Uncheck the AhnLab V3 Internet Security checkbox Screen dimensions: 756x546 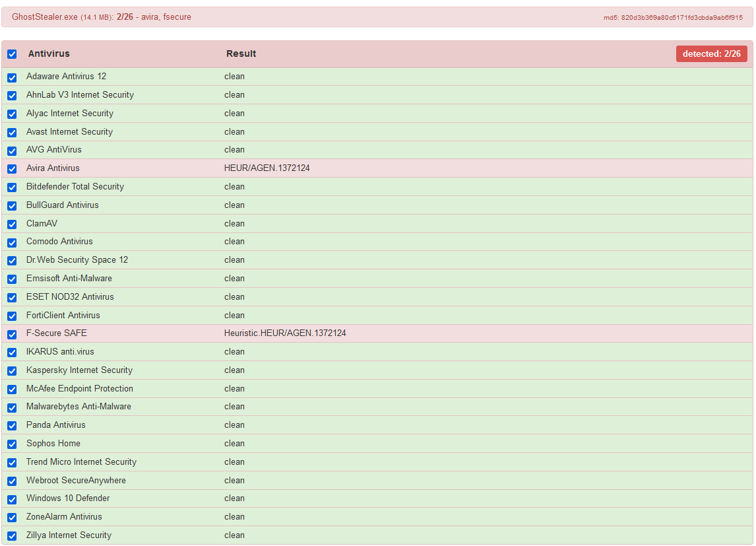click(x=12, y=96)
